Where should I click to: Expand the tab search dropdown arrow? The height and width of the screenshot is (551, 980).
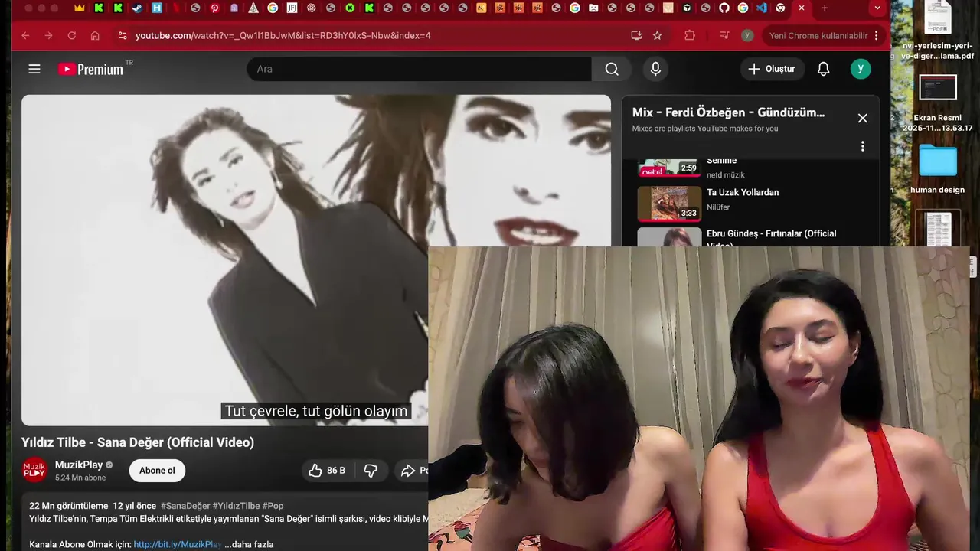[x=877, y=8]
